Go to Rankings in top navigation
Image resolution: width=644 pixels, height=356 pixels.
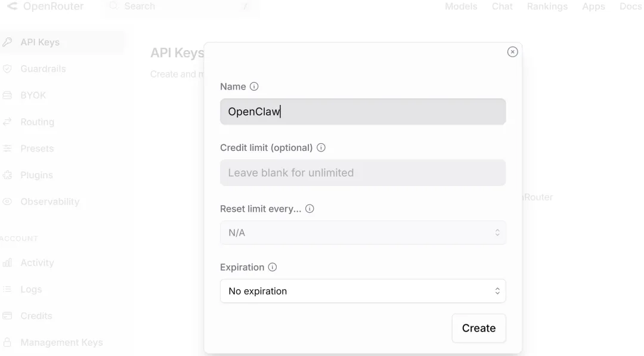(x=547, y=7)
